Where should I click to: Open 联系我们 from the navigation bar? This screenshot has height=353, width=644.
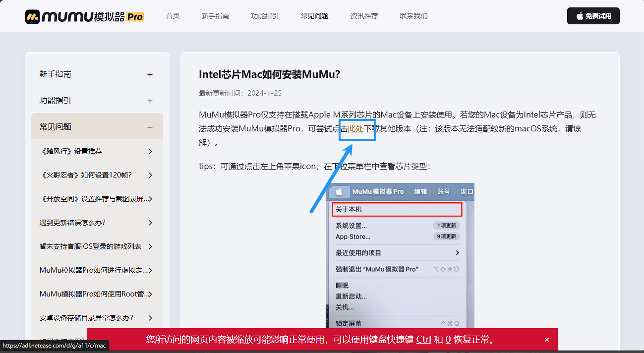click(x=413, y=16)
